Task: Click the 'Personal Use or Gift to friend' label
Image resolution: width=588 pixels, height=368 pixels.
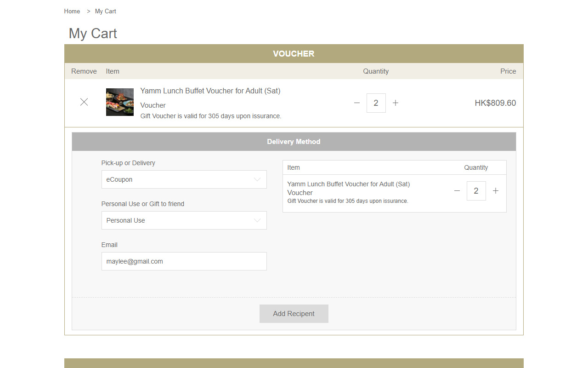Action: click(x=143, y=204)
